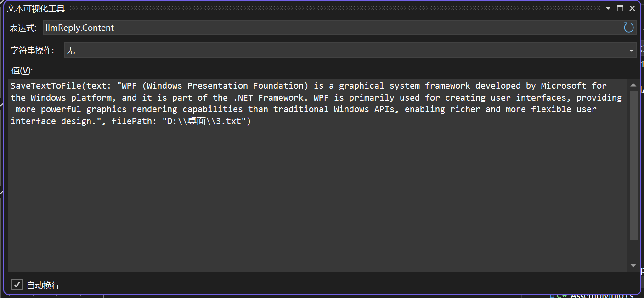The image size is (644, 298).
Task: Open the window position options arrow
Action: (x=608, y=8)
